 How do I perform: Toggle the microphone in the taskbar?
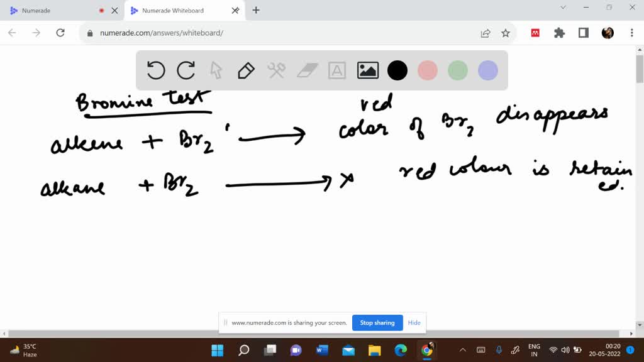pos(497,350)
